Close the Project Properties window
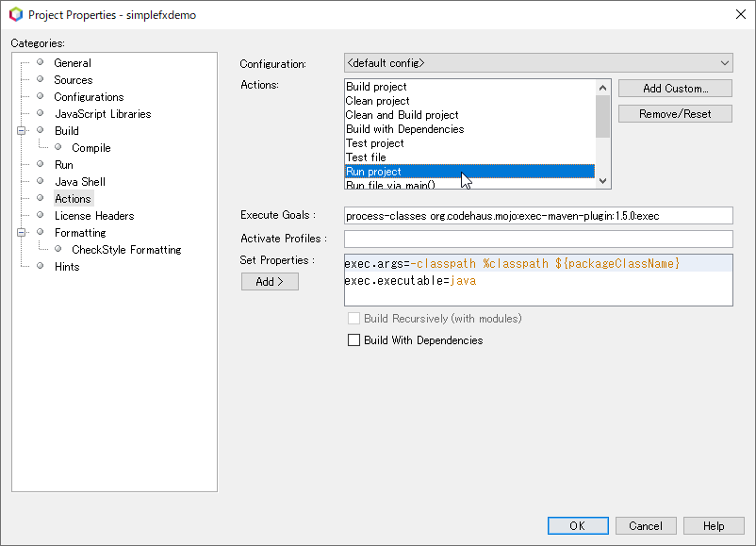The image size is (756, 546). (741, 14)
